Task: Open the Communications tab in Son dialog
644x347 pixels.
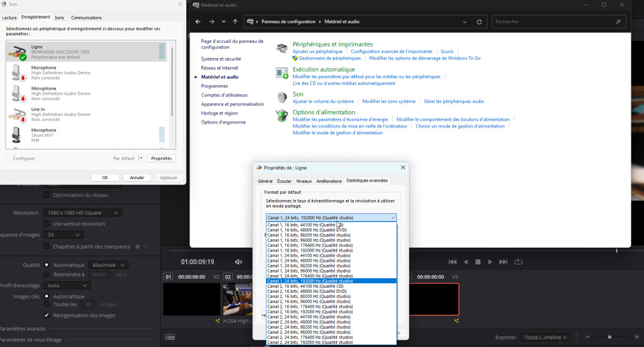Action: (86, 18)
